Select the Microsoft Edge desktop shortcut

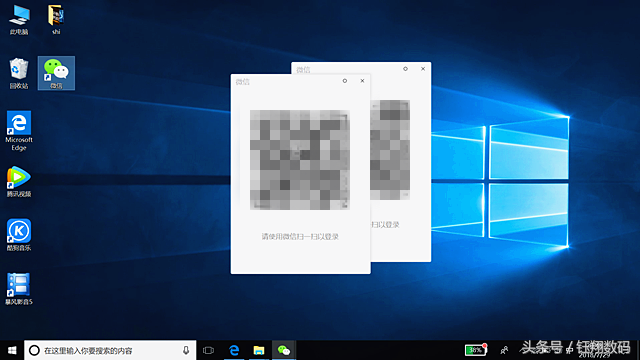(19, 131)
